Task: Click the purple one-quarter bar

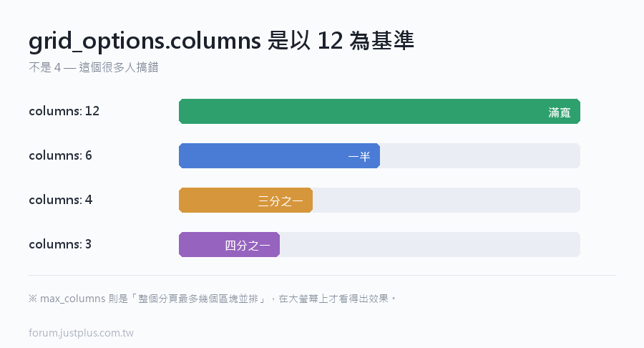Action: [229, 244]
